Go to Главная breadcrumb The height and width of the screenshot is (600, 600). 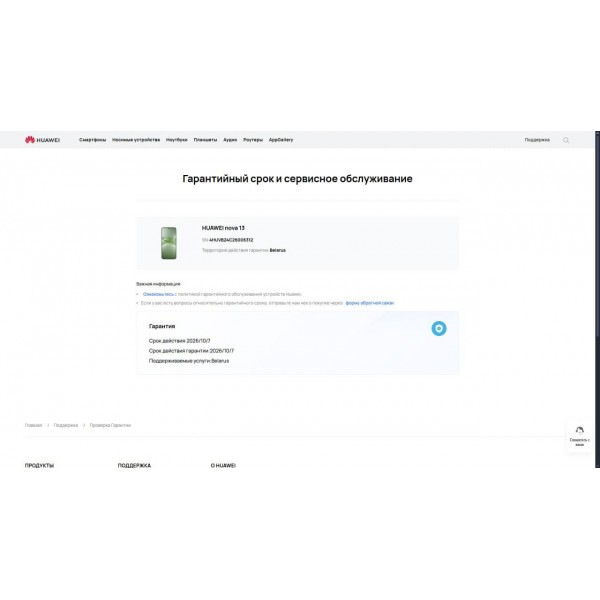[33, 425]
